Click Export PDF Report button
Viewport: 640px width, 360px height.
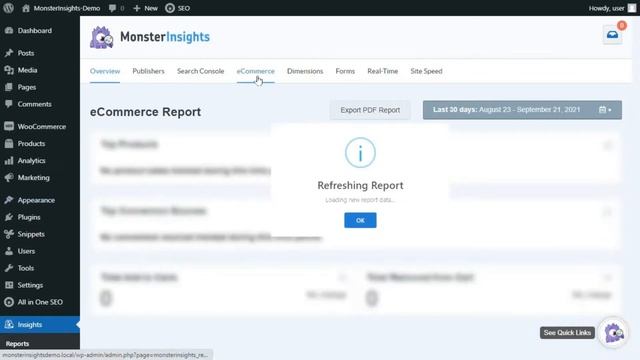pyautogui.click(x=370, y=110)
